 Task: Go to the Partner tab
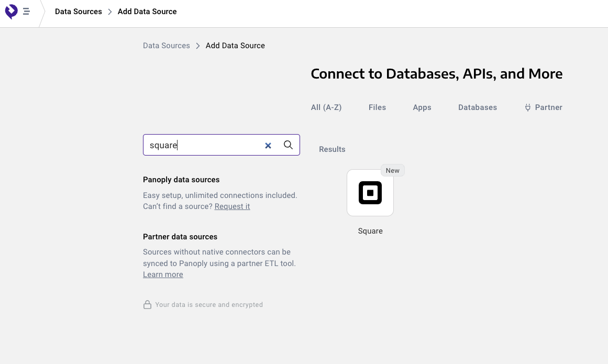(x=548, y=107)
